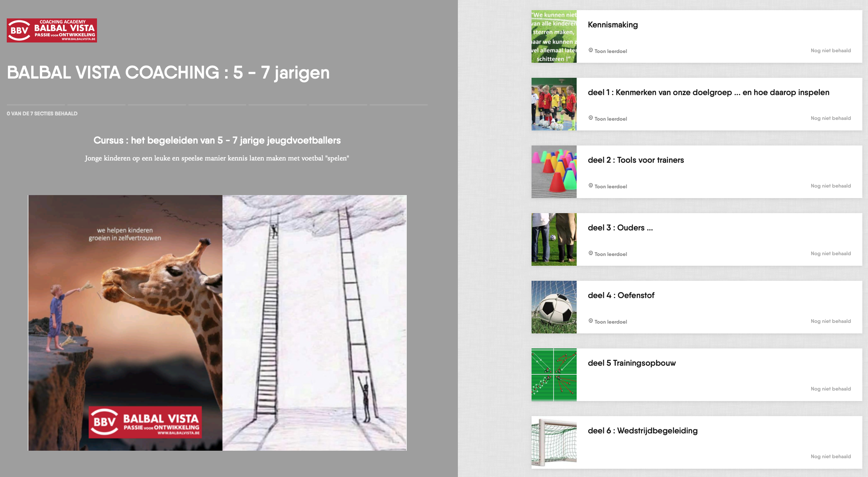
Task: Open deel 6 : Wedstrijdbegeleiding
Action: tap(642, 431)
